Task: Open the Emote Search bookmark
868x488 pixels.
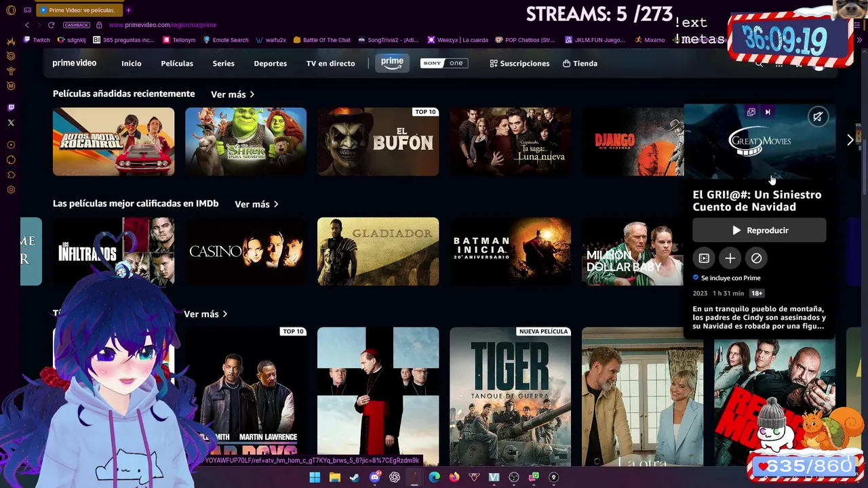Action: (x=226, y=40)
